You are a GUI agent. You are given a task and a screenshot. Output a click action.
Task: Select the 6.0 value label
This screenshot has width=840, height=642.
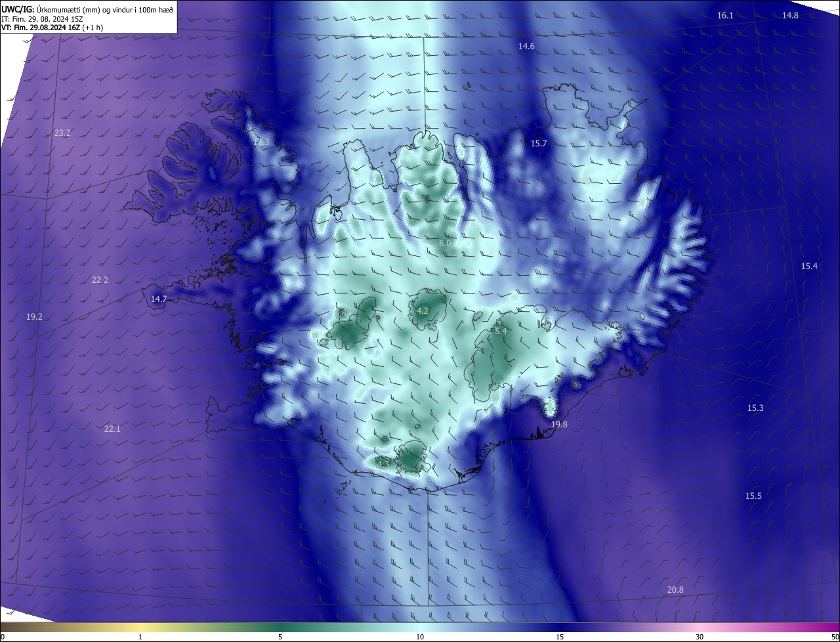click(x=445, y=243)
